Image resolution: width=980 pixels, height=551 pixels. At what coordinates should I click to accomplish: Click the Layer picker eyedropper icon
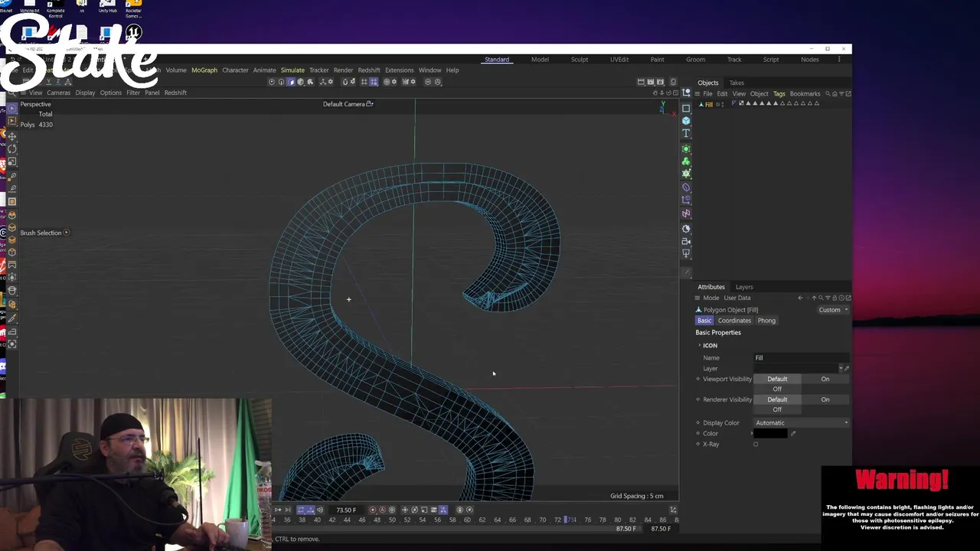(847, 368)
